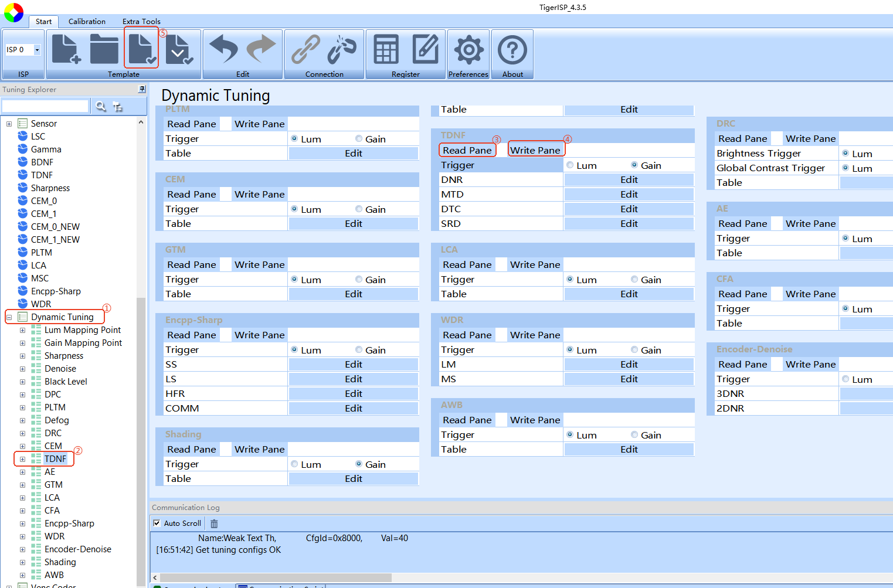Image resolution: width=893 pixels, height=588 pixels.
Task: Click the TigerISP colorful logo icon
Action: click(x=13, y=12)
